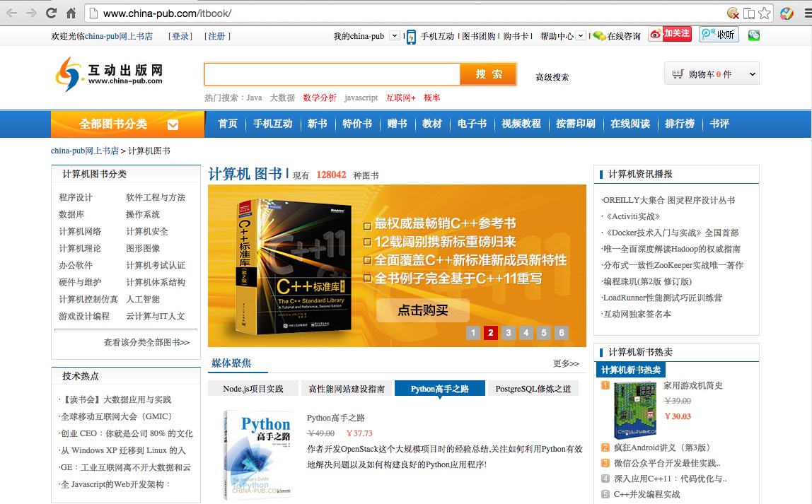Click the browser address bar
Viewport: 812px width, 504px height.
tap(404, 13)
